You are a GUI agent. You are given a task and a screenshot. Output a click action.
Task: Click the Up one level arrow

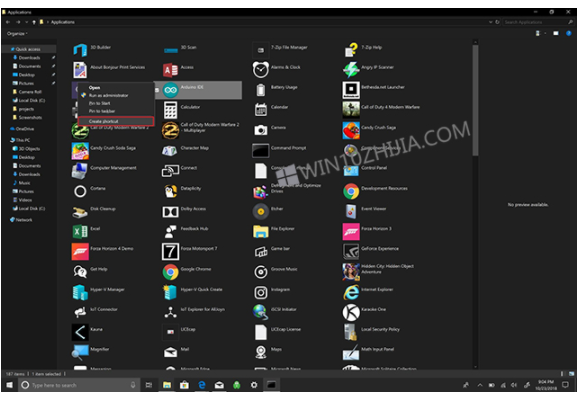click(34, 22)
